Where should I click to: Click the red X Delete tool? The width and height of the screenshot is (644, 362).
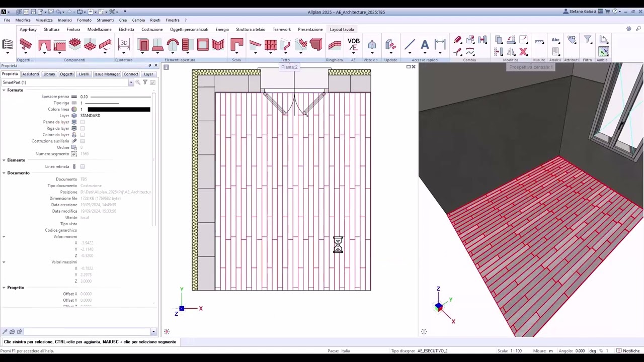(523, 51)
